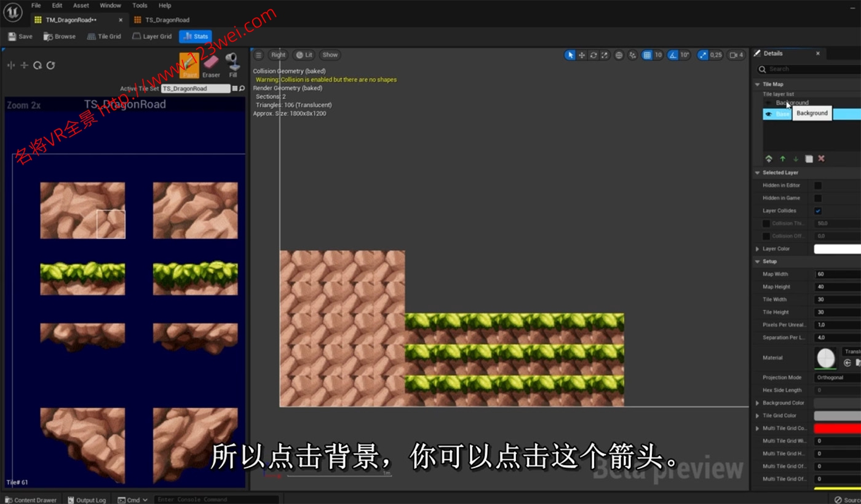Select the Paint tool
Image resolution: width=861 pixels, height=504 pixels.
tap(189, 63)
